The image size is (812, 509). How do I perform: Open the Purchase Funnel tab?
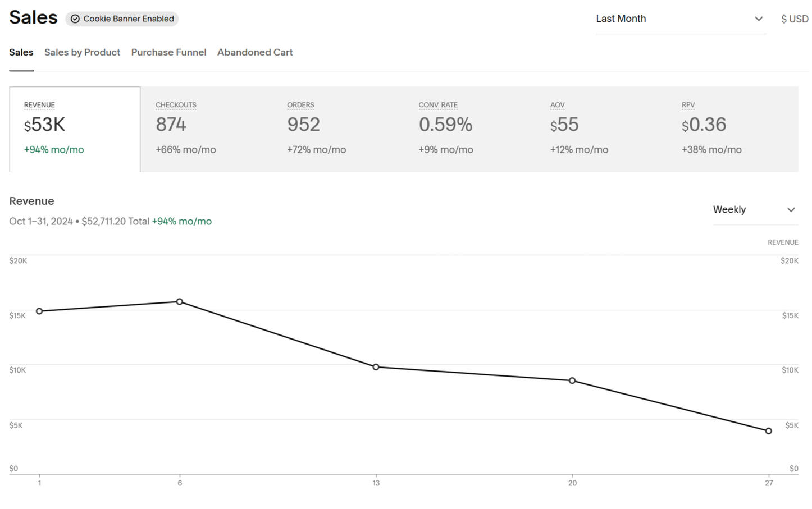click(168, 52)
